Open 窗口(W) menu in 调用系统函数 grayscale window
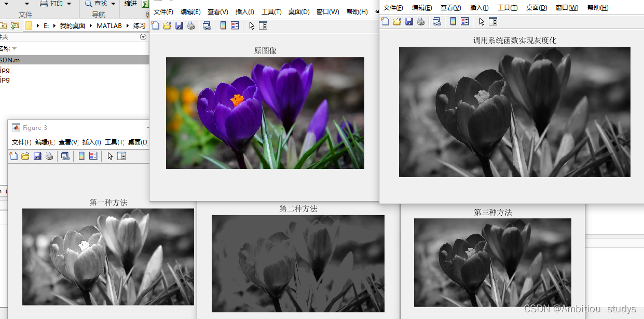 tap(567, 8)
